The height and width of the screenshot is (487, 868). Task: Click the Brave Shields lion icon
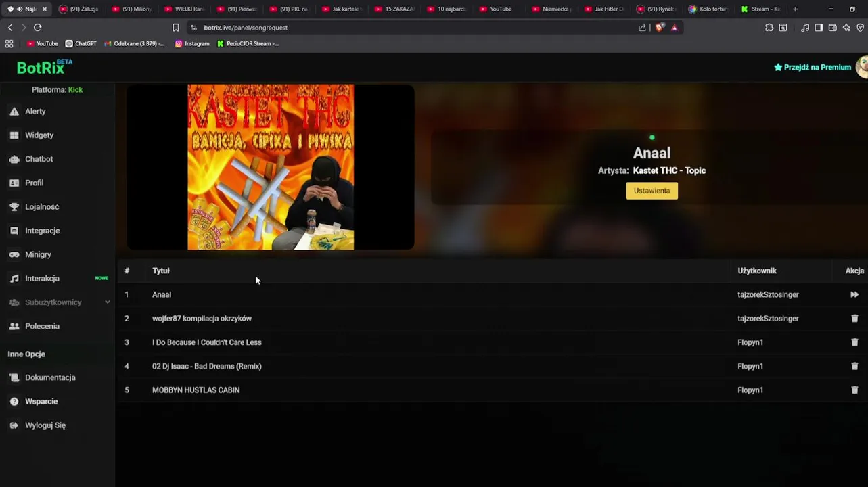(x=660, y=28)
